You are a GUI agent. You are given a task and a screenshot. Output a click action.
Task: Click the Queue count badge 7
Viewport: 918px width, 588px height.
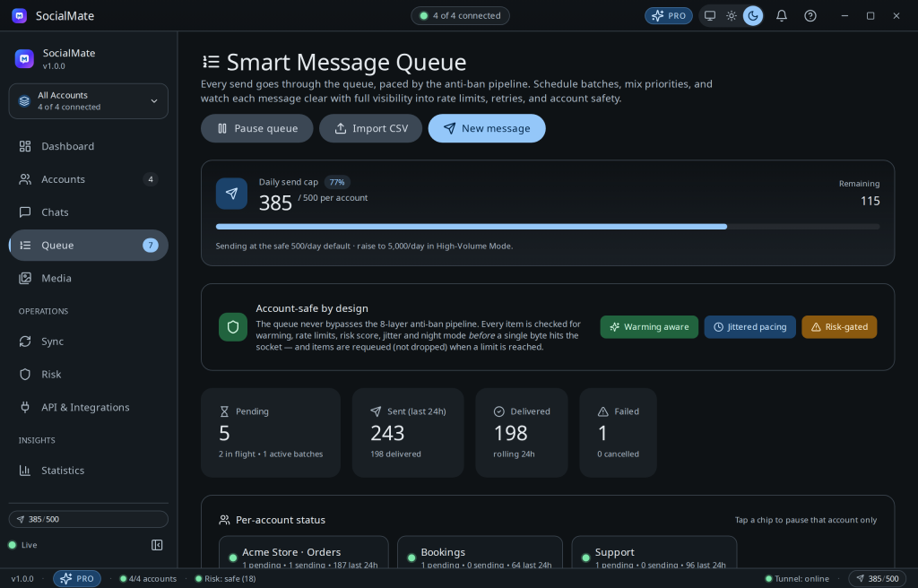(151, 246)
